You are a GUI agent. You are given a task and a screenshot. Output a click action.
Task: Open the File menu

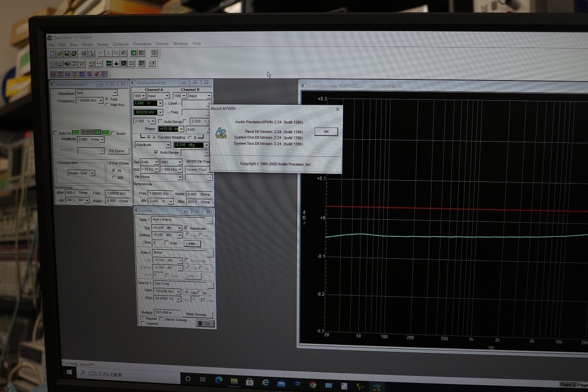pyautogui.click(x=52, y=45)
